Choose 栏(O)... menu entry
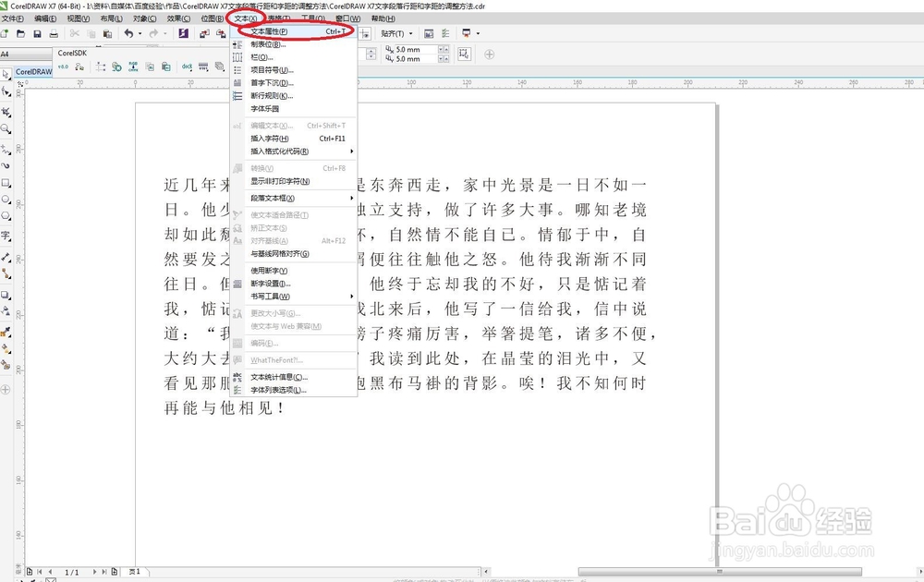Viewport: 924px width, 582px height. [295, 57]
